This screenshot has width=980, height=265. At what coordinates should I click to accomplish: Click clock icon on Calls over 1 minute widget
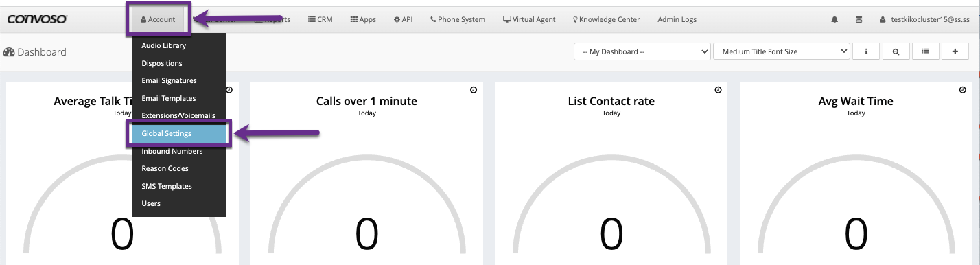474,90
